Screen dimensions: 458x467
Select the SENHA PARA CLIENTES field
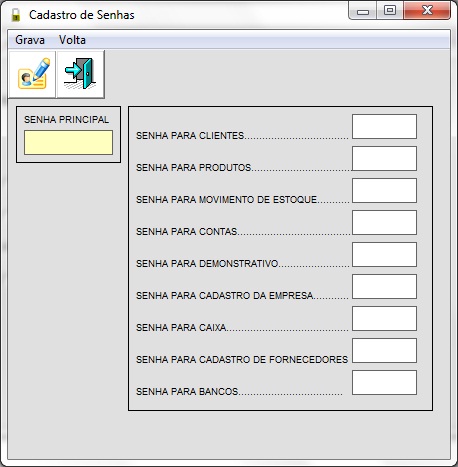(x=384, y=126)
